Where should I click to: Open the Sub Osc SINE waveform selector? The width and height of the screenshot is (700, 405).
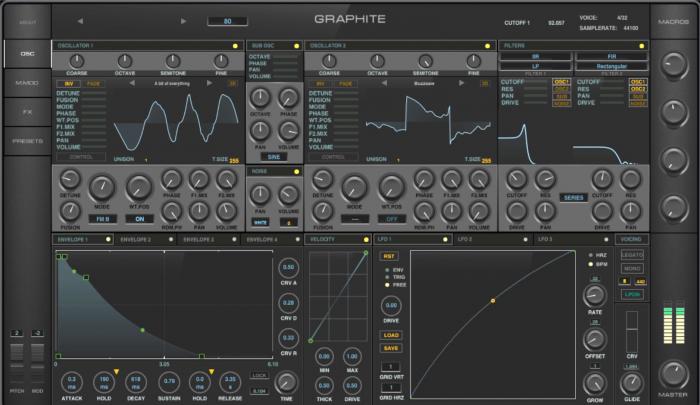coord(273,157)
